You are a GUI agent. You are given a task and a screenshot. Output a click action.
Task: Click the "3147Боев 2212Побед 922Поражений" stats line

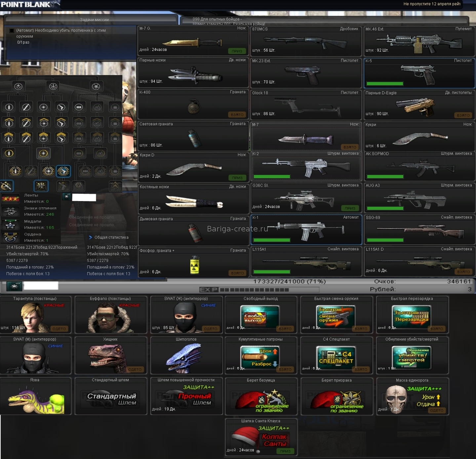click(42, 247)
